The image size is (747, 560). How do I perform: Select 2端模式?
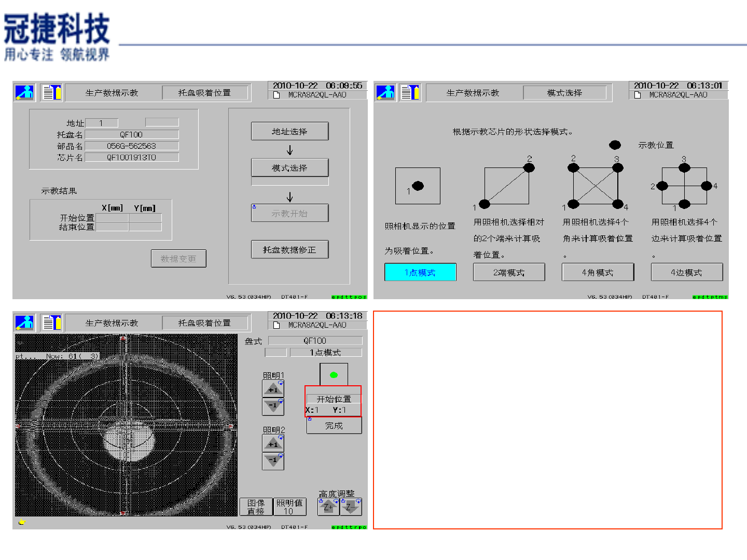point(509,272)
